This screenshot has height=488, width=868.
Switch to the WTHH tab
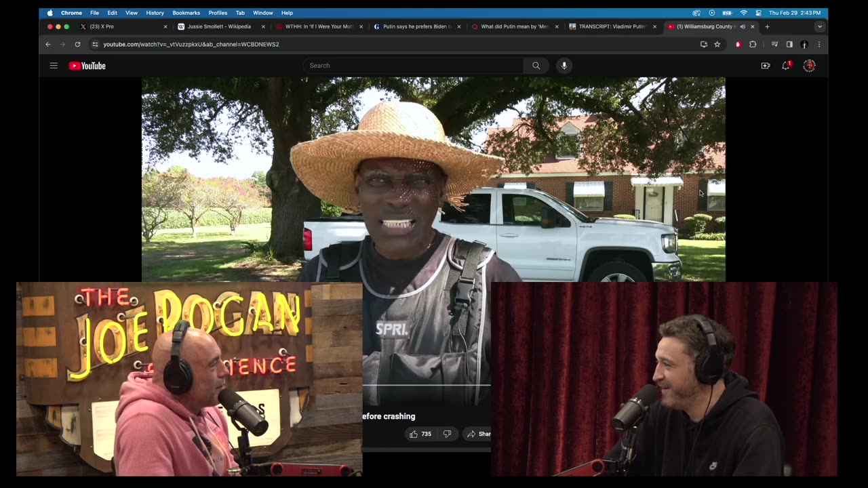pyautogui.click(x=319, y=26)
